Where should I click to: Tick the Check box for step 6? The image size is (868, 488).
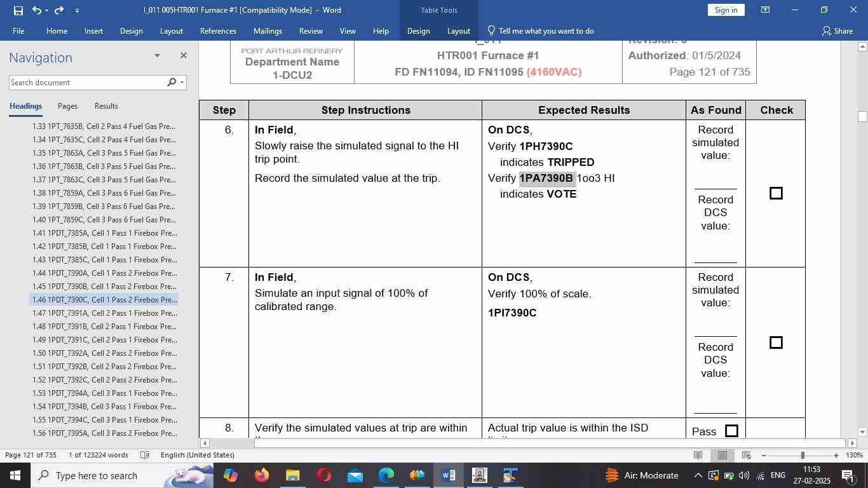(776, 193)
